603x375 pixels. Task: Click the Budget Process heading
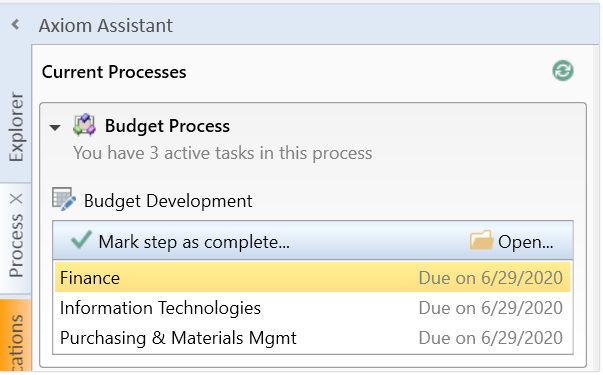(167, 126)
